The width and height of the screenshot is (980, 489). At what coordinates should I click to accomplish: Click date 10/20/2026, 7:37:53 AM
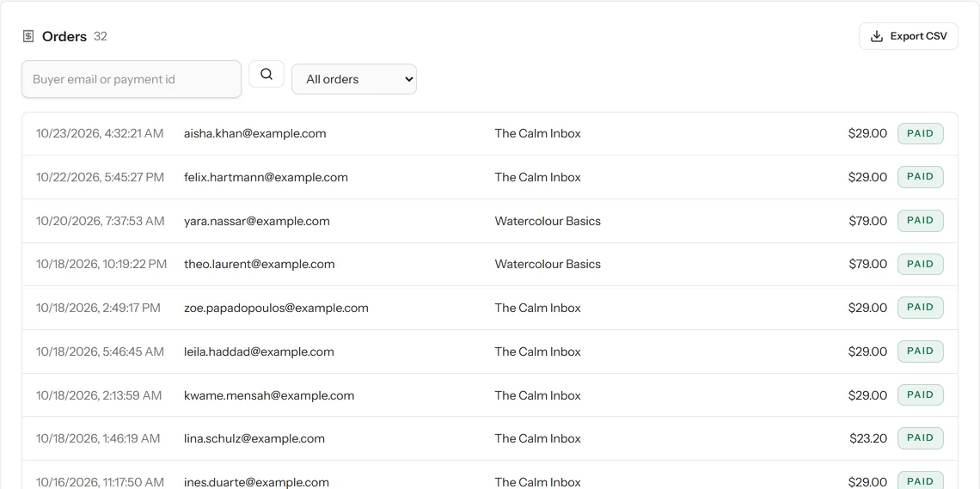tap(100, 221)
